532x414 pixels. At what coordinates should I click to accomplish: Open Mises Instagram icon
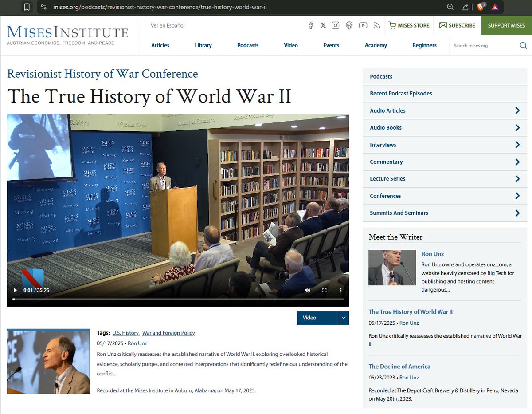coord(336,25)
